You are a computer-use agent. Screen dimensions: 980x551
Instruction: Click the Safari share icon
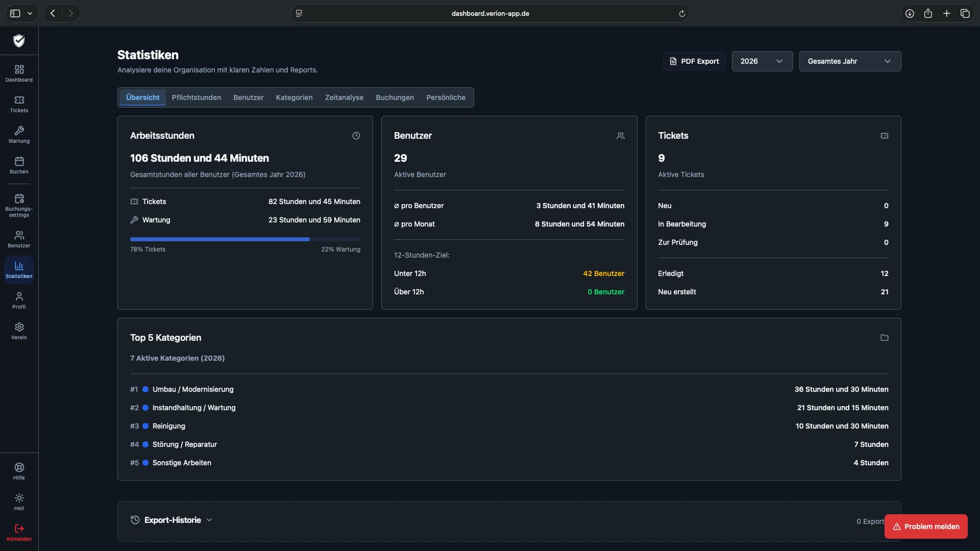(x=928, y=13)
